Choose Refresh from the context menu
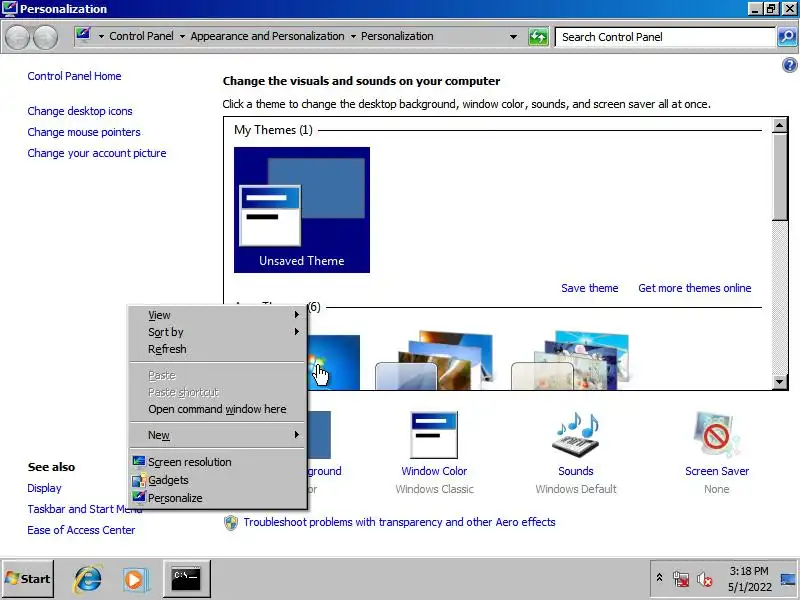 coord(218,349)
